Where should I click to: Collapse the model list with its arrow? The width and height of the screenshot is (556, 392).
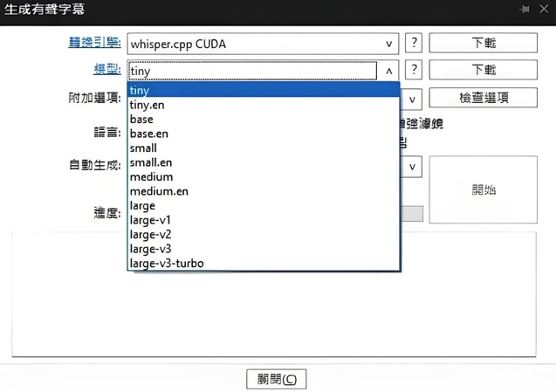388,71
